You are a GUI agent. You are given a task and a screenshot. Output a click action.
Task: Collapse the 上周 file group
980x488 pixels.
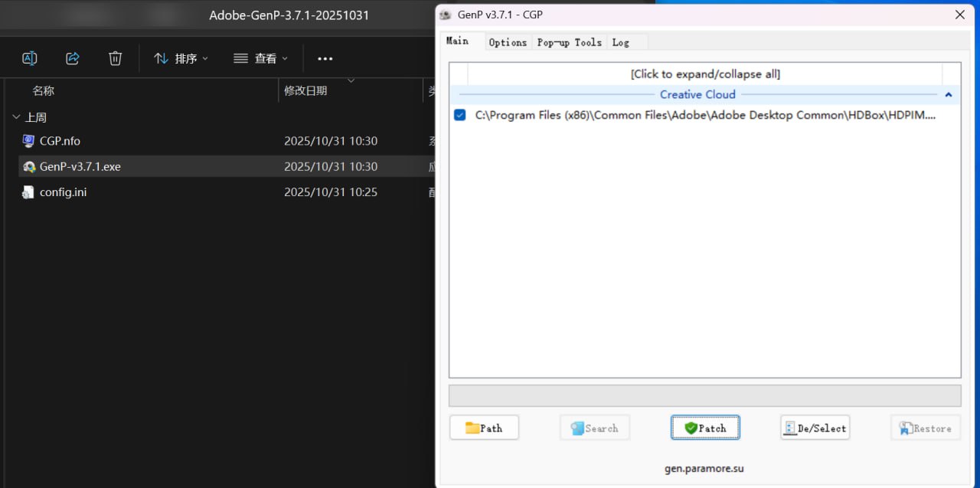16,116
